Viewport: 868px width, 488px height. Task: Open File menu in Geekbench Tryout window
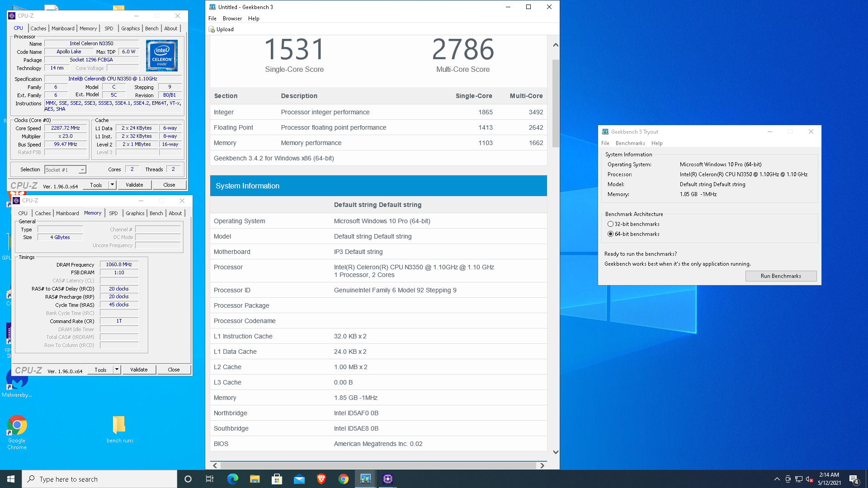[x=605, y=143]
